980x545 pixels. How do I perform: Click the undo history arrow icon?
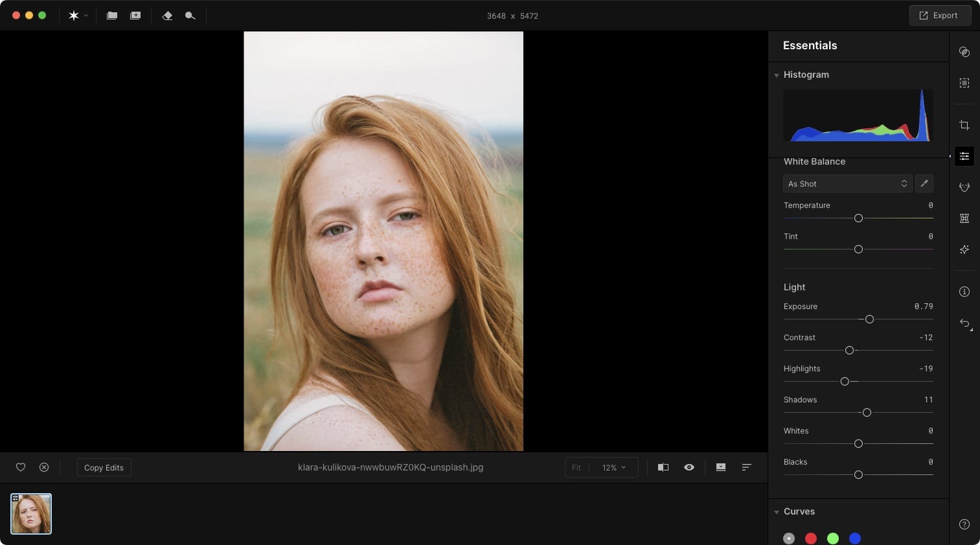pyautogui.click(x=964, y=323)
